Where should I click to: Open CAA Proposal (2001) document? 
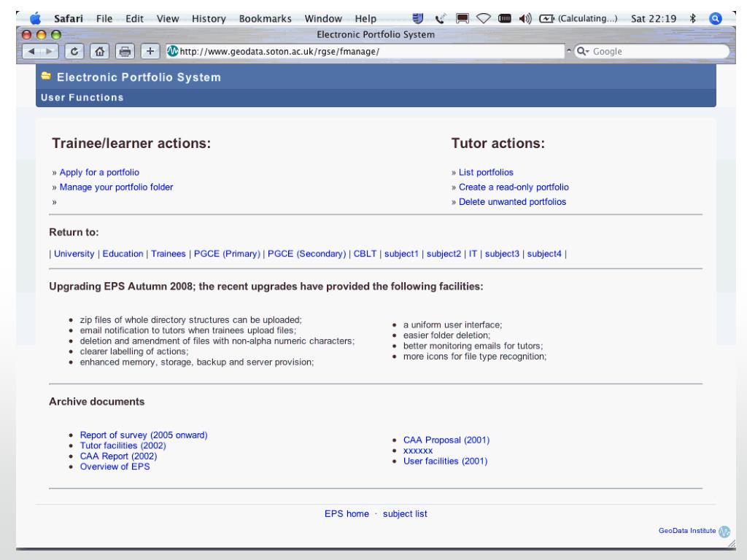click(446, 440)
